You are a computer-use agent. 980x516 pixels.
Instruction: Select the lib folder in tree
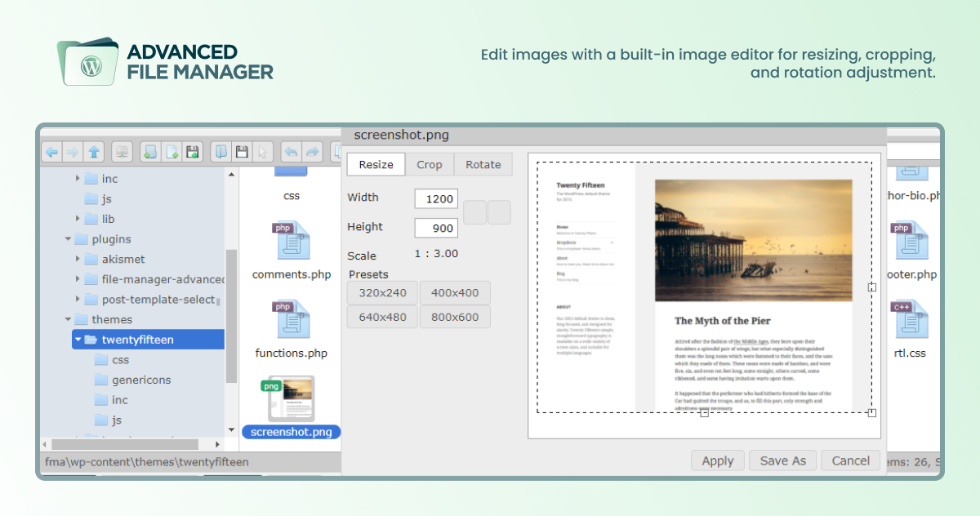point(108,219)
